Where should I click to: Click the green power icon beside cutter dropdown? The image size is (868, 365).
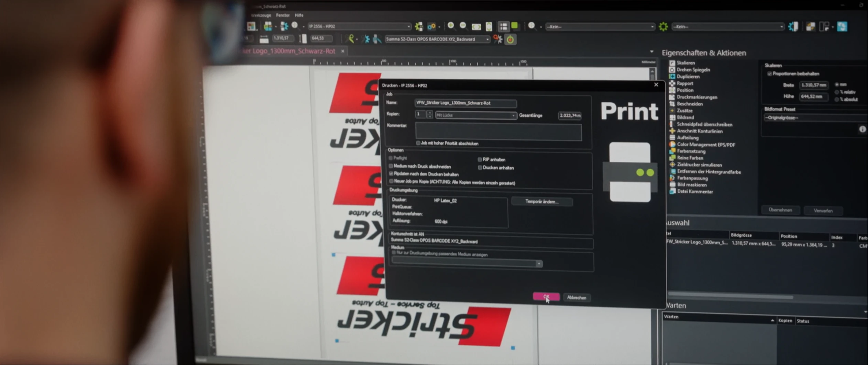click(510, 39)
